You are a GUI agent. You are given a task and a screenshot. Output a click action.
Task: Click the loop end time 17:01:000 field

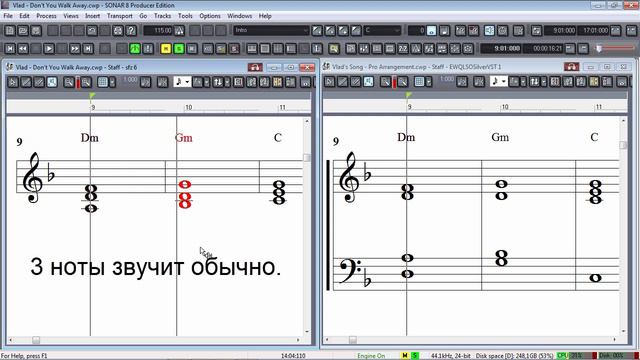click(x=594, y=31)
